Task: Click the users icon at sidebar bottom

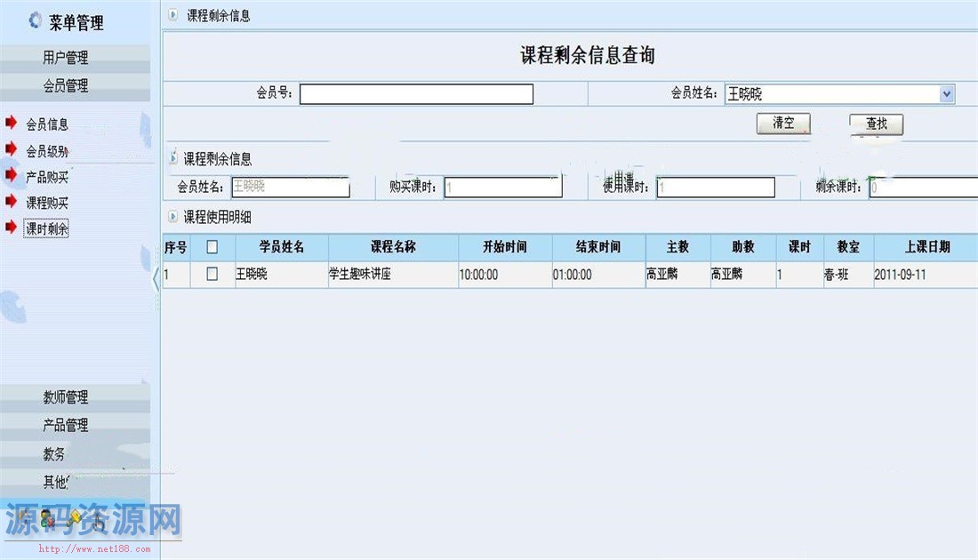Action: click(47, 519)
